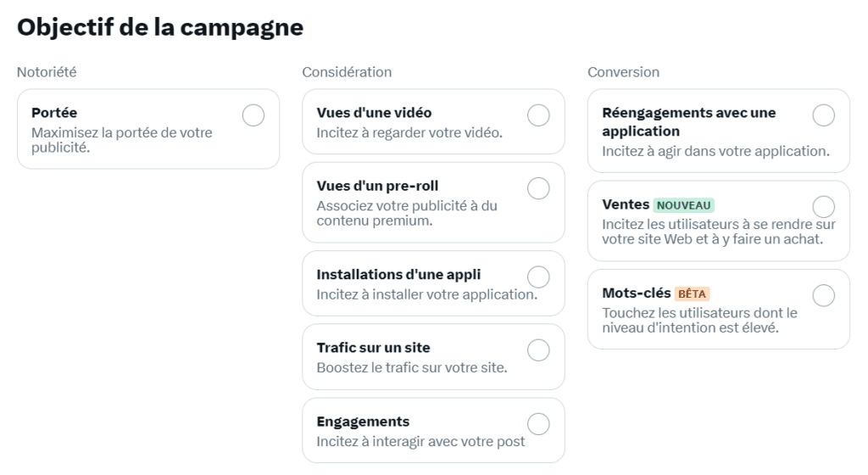Click the 'Associez votre publicité' pre-roll description

click(x=407, y=213)
